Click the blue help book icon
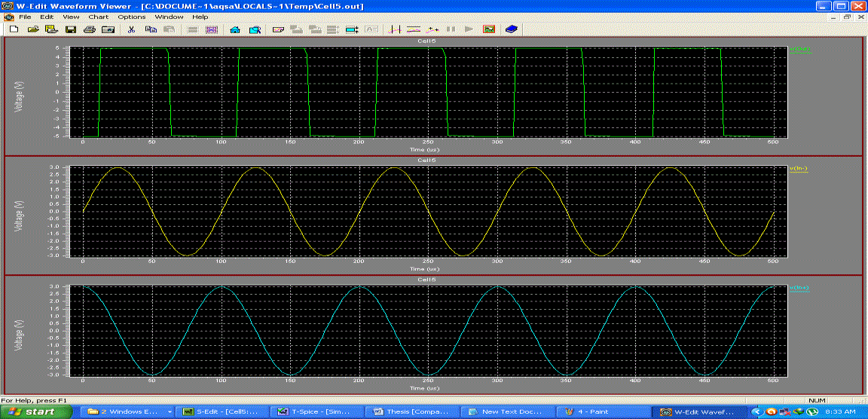This screenshot has height=419, width=868. pyautogui.click(x=512, y=29)
